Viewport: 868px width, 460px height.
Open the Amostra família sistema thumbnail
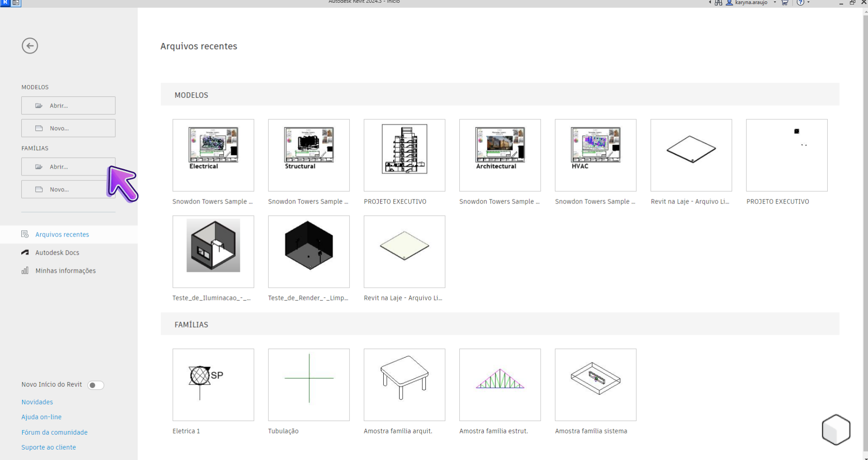(x=596, y=384)
